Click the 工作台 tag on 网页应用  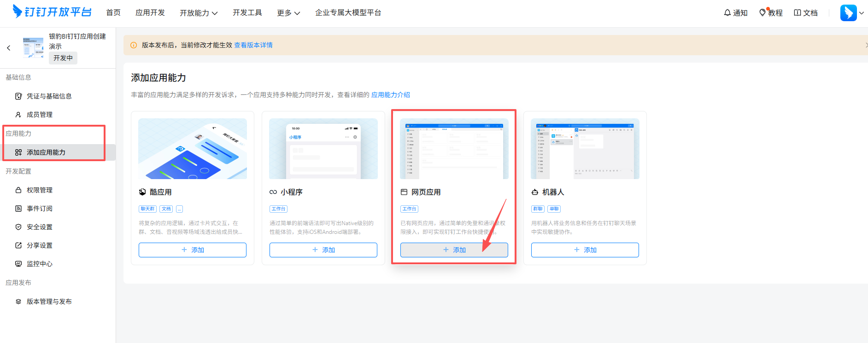410,209
